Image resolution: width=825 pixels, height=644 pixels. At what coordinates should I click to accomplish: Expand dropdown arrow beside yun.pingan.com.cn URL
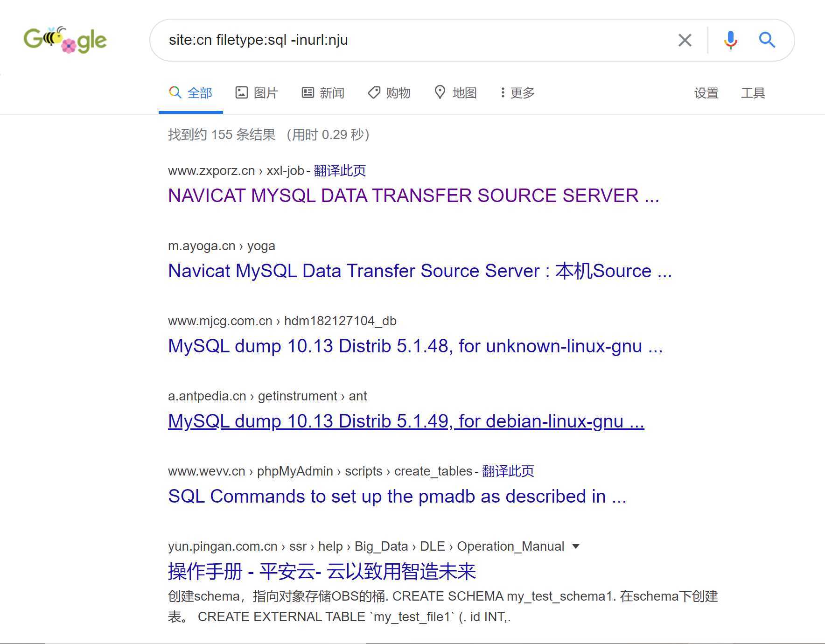pos(576,546)
